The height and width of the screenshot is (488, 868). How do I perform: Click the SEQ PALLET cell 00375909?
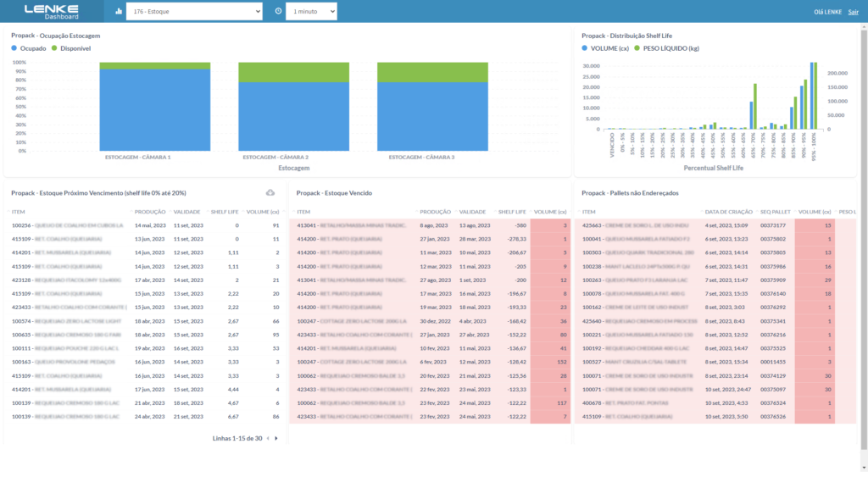tap(773, 280)
